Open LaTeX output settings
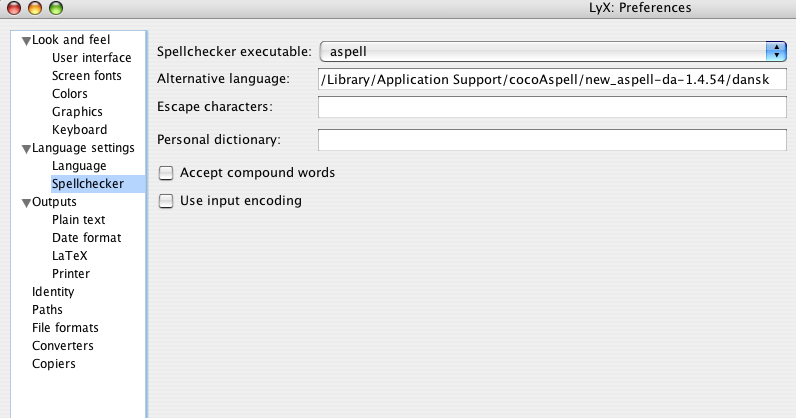 point(70,256)
